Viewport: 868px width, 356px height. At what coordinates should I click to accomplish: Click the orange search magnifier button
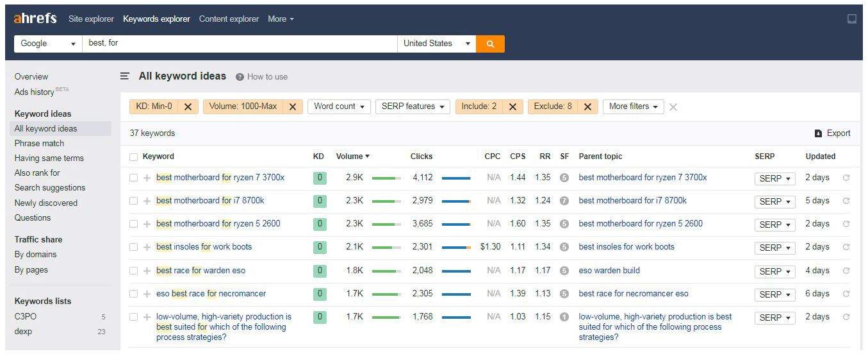point(490,44)
